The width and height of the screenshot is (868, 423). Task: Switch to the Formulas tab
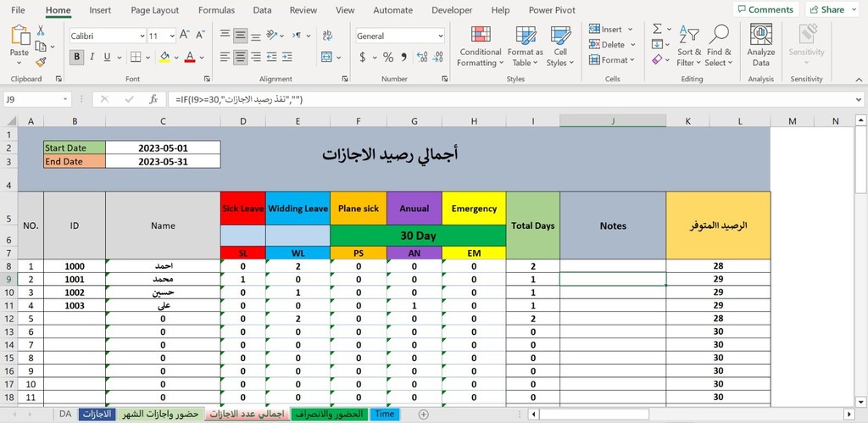pyautogui.click(x=216, y=10)
